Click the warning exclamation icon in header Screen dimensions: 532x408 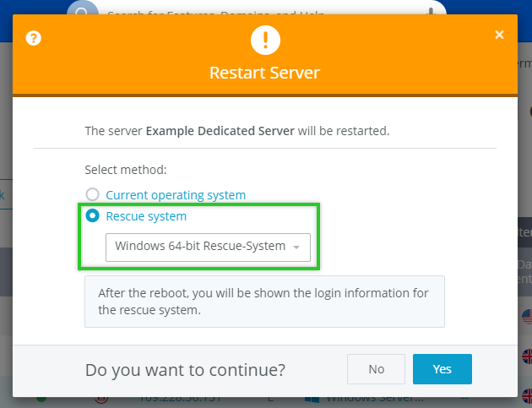pos(264,40)
